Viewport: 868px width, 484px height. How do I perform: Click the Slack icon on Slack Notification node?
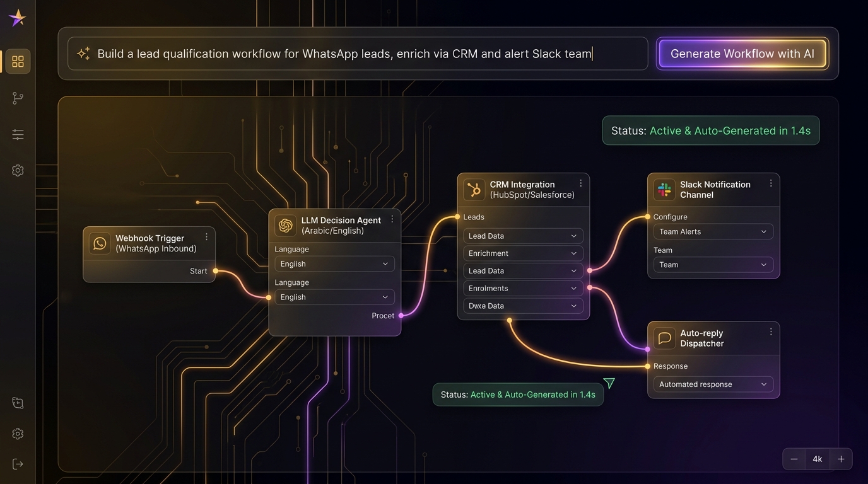664,190
